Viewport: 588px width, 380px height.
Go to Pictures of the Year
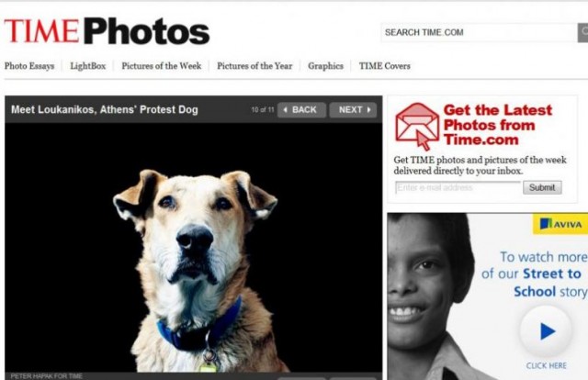click(x=254, y=66)
